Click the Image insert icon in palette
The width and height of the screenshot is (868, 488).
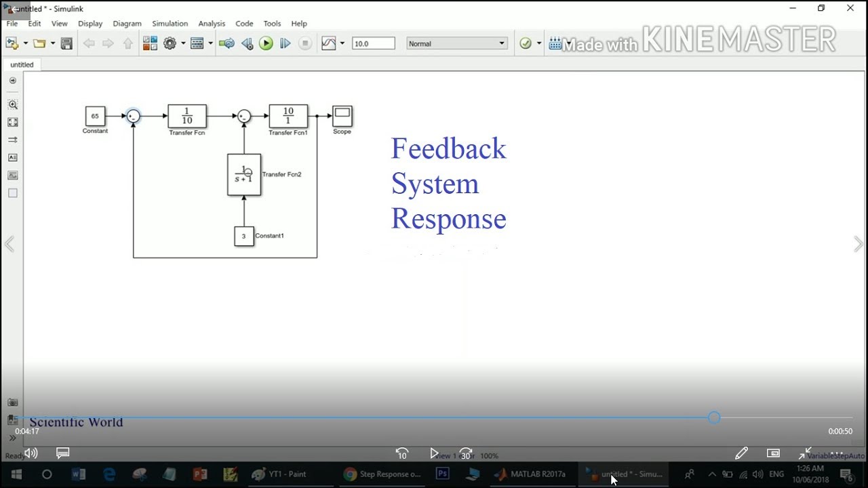[13, 176]
